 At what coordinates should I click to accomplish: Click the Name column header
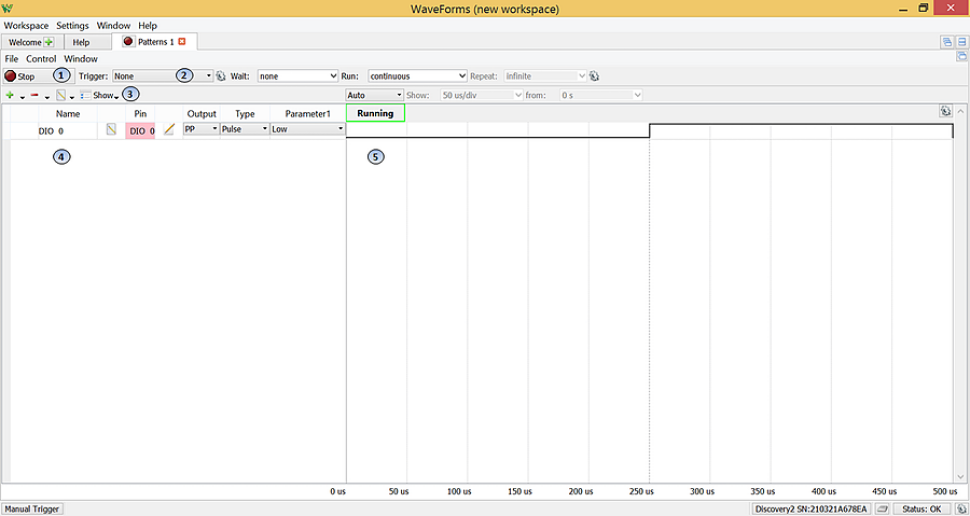point(68,114)
